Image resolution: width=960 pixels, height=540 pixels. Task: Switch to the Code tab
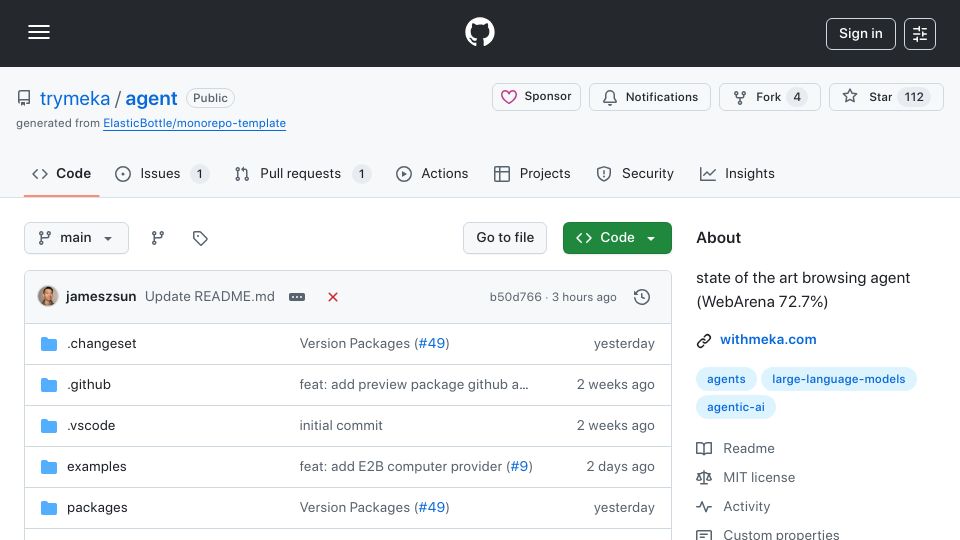point(61,174)
